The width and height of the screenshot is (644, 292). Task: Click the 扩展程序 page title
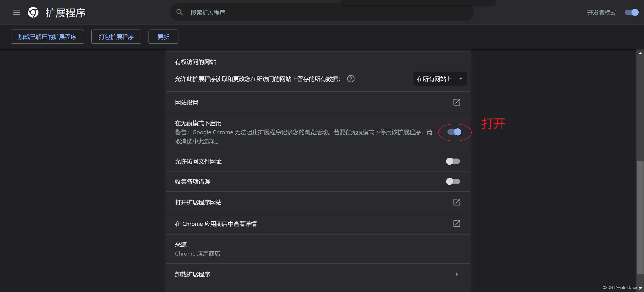point(65,13)
